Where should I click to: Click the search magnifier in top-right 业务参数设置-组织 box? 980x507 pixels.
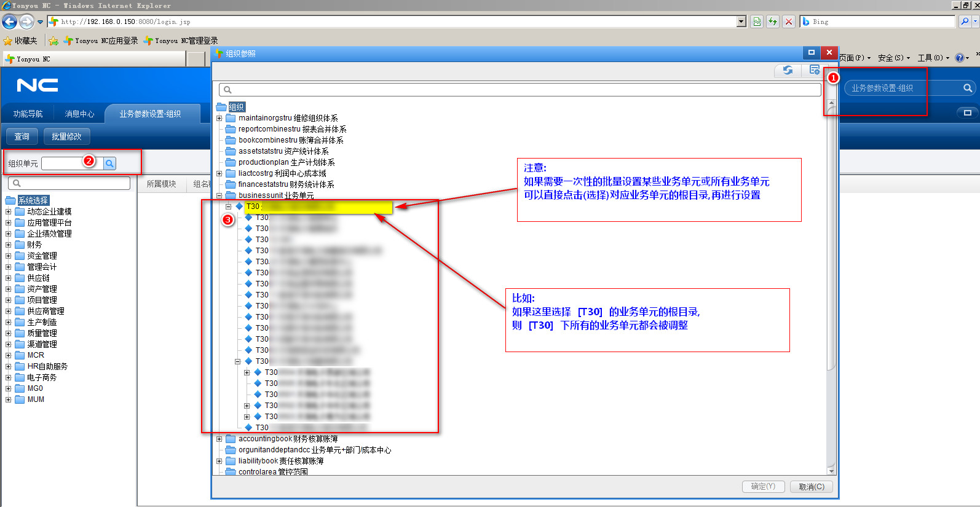(967, 88)
